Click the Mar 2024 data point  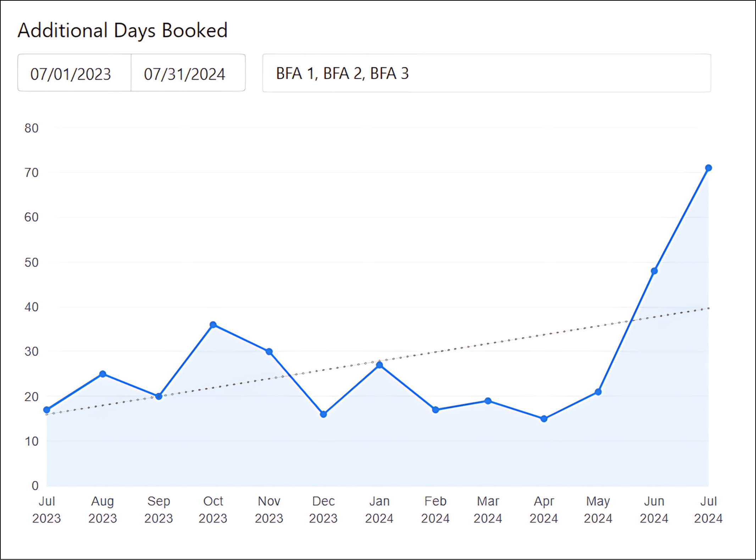click(488, 401)
